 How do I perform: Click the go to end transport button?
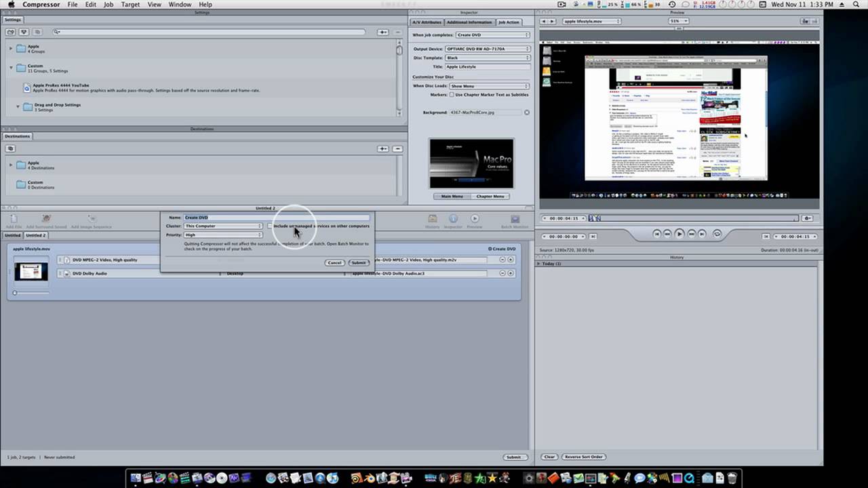tap(703, 234)
